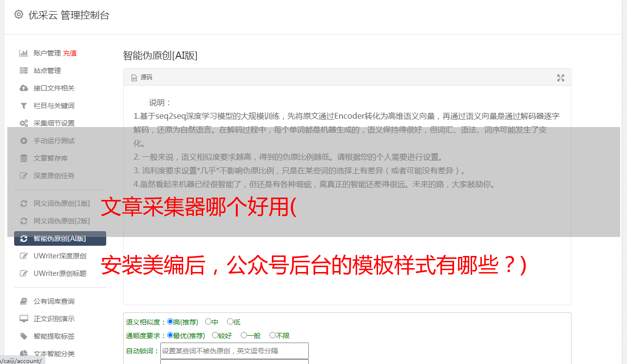Open the 公有词库查询 book icon
Image resolution: width=627 pixels, height=364 pixels.
point(23,301)
